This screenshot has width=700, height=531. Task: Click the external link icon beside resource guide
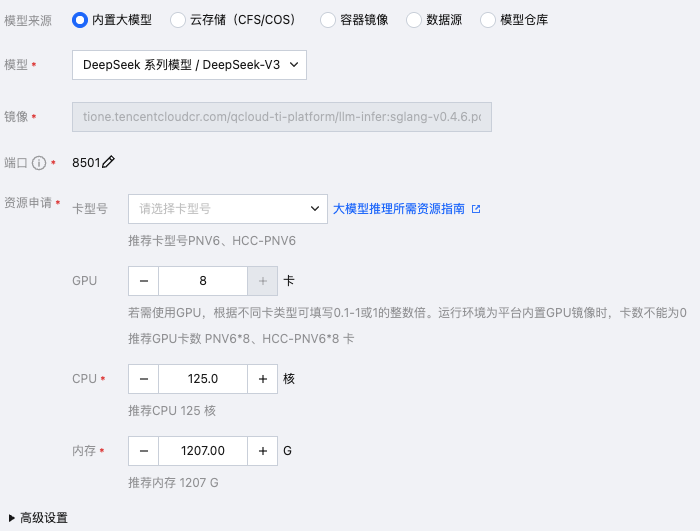point(476,209)
